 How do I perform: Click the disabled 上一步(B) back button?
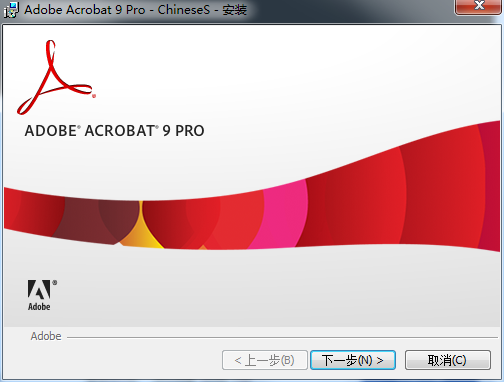coord(265,360)
